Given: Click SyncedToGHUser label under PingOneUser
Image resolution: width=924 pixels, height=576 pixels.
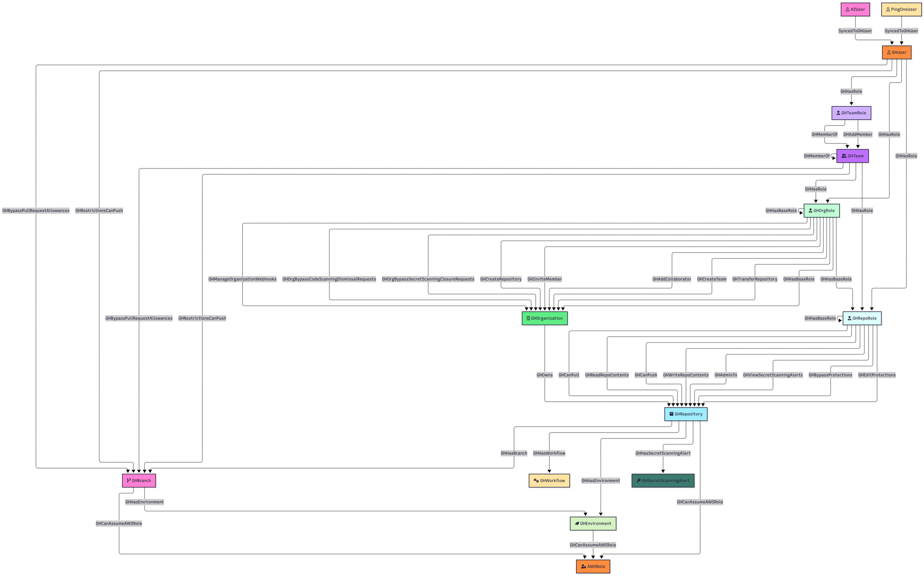Looking at the screenshot, I should (x=901, y=31).
